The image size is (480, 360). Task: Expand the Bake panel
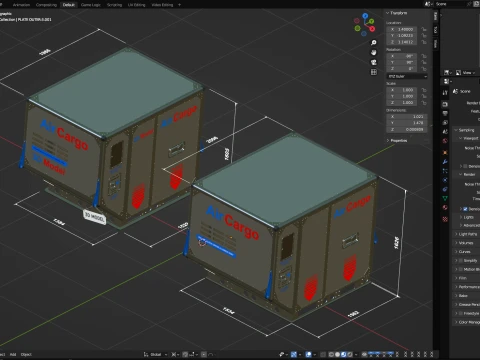(461, 296)
